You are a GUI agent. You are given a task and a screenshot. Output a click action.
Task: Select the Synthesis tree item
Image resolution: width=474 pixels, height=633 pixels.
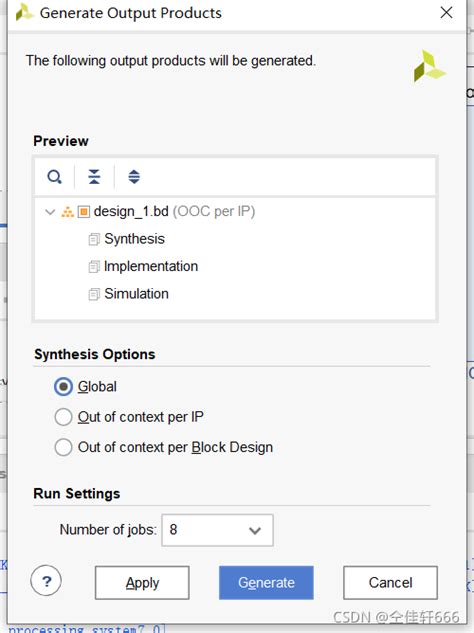click(134, 239)
